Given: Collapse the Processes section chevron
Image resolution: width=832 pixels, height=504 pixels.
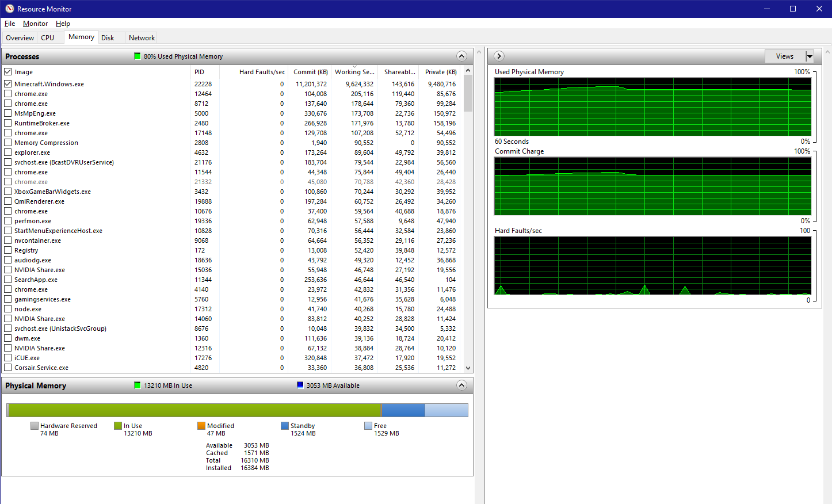Looking at the screenshot, I should 461,56.
